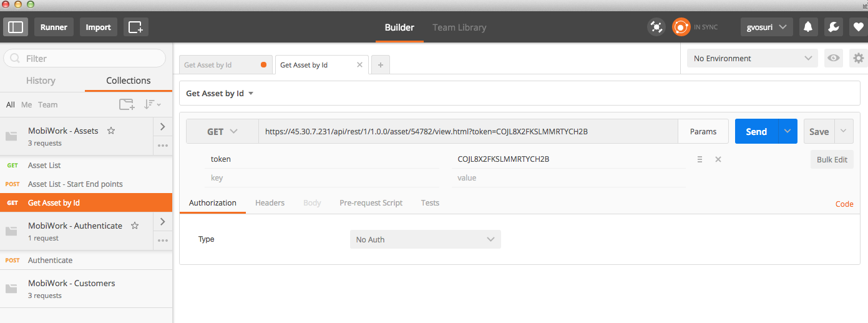This screenshot has width=868, height=323.
Task: Switch to the History tab
Action: [x=41, y=81]
